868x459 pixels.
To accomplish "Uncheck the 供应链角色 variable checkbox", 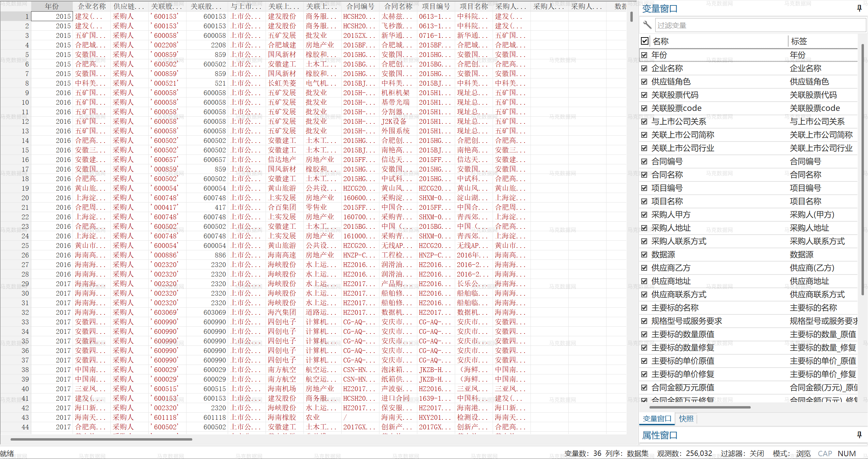I will [x=644, y=82].
